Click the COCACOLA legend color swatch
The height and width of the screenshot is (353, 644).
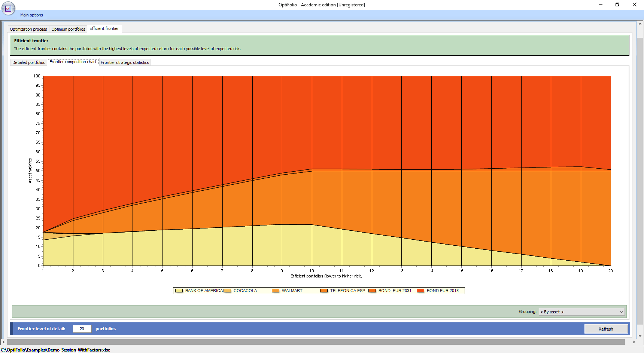[227, 291]
